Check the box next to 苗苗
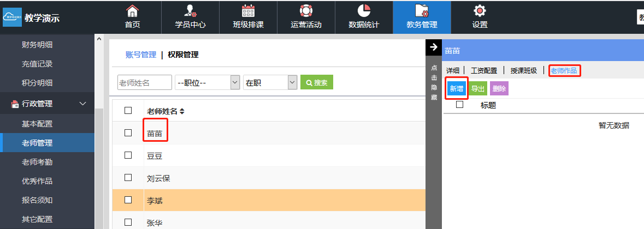Screen dimensions: 644x229 point(128,132)
